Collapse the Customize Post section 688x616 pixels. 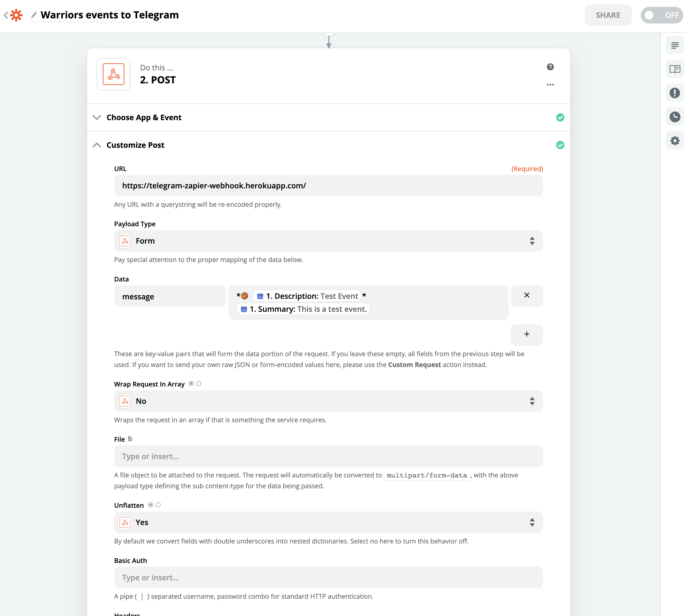[135, 145]
